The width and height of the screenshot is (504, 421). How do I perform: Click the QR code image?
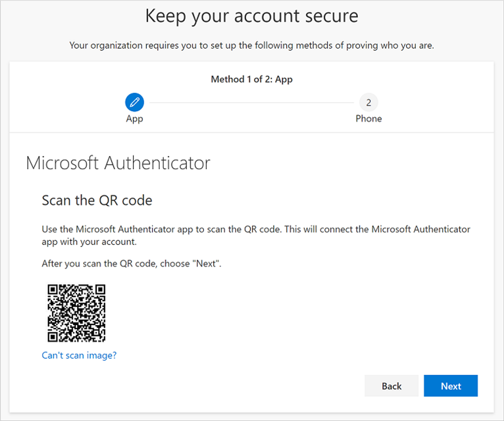pyautogui.click(x=76, y=313)
